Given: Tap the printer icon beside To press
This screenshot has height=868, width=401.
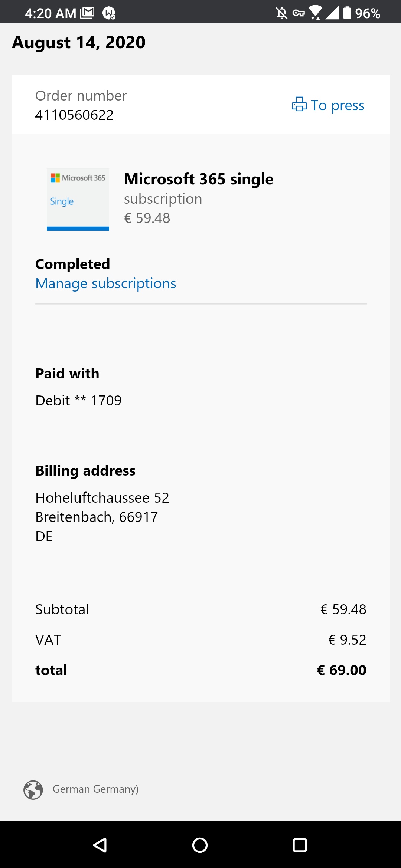Looking at the screenshot, I should point(299,104).
